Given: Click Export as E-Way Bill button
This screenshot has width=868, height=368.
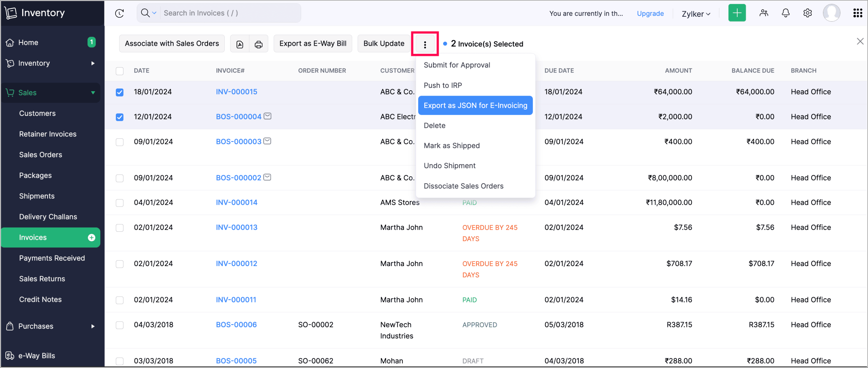Looking at the screenshot, I should [x=313, y=44].
